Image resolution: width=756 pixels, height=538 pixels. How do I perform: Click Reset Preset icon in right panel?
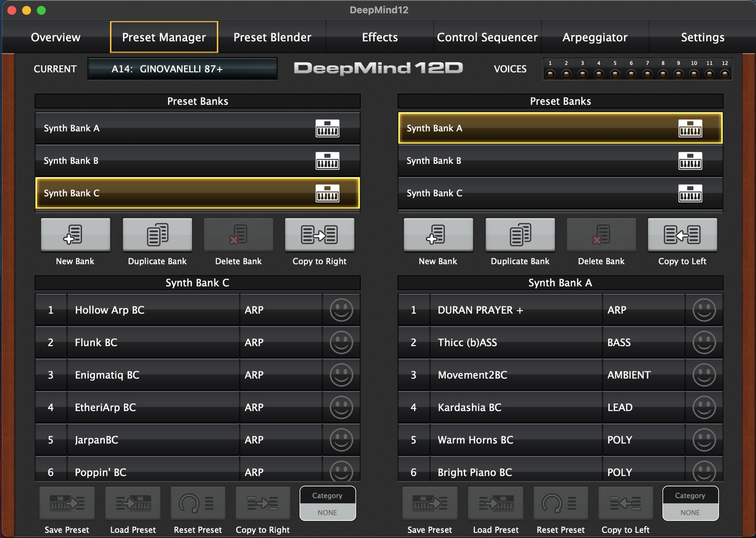(561, 503)
